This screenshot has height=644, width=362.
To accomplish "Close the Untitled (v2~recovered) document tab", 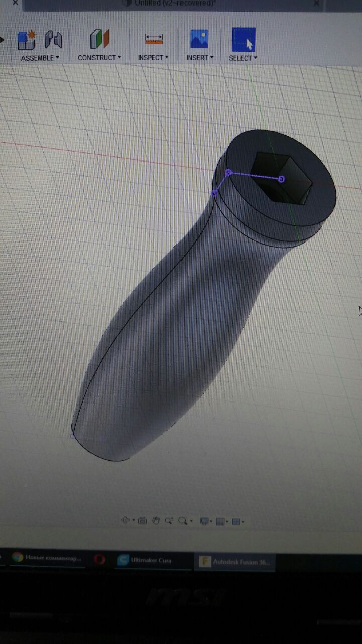I will [316, 3].
